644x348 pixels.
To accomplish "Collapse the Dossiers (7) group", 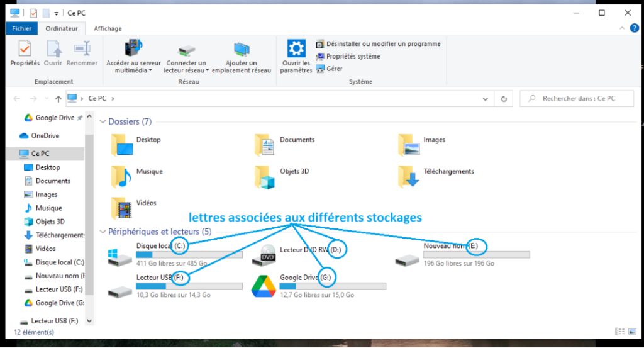I will (103, 121).
